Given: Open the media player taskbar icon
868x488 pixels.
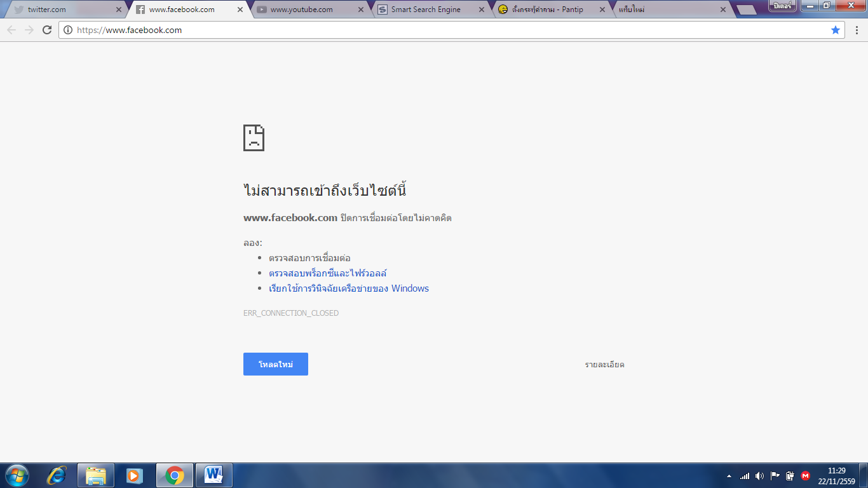Looking at the screenshot, I should 135,475.
